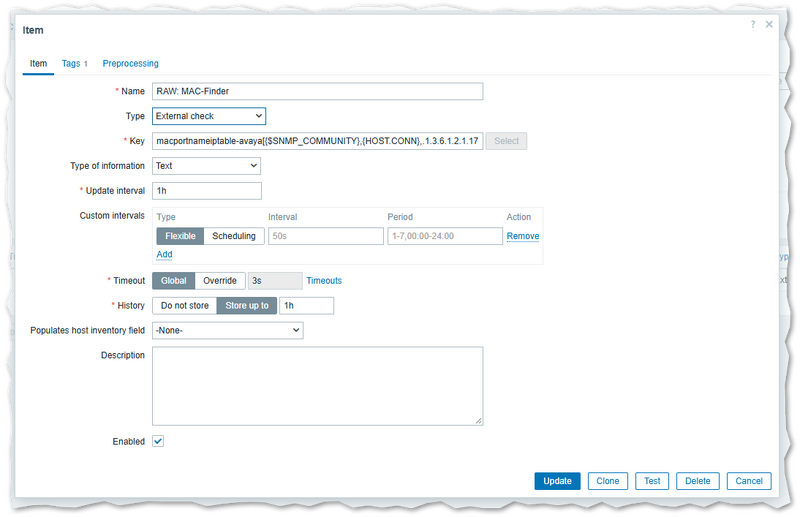Viewport: 800px width, 517px height.
Task: Grab the Description textarea resize handle
Action: point(479,421)
